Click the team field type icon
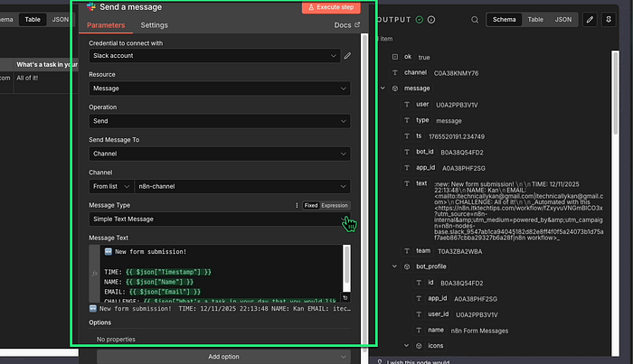 [x=407, y=251]
